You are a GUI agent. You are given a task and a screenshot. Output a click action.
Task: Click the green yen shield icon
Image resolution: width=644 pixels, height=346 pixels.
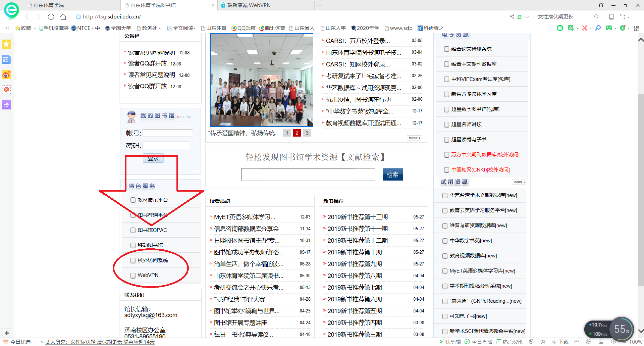pos(623,28)
